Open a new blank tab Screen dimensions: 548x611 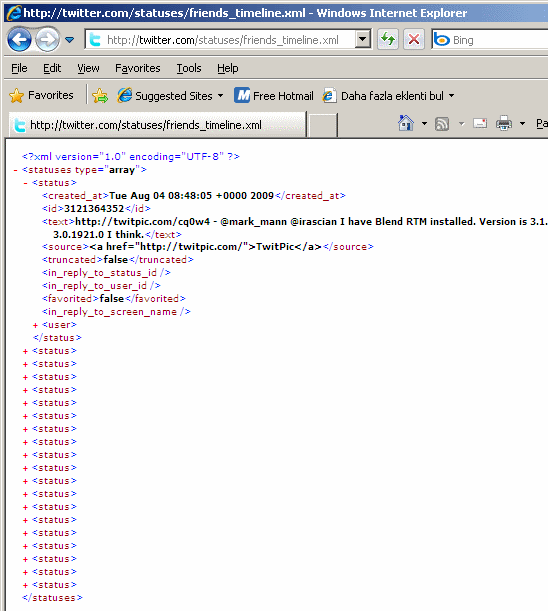(x=322, y=125)
